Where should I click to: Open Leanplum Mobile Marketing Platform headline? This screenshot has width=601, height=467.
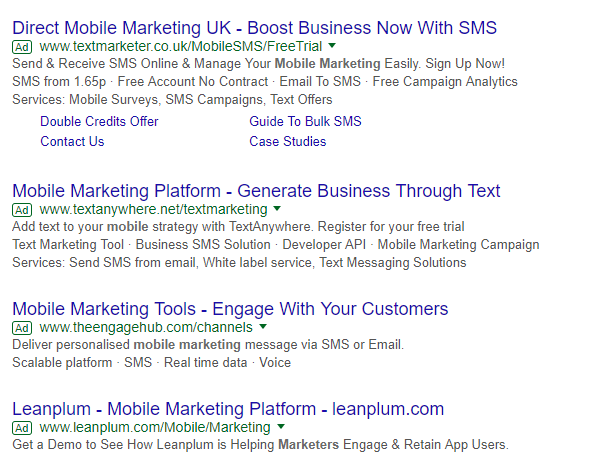click(228, 409)
